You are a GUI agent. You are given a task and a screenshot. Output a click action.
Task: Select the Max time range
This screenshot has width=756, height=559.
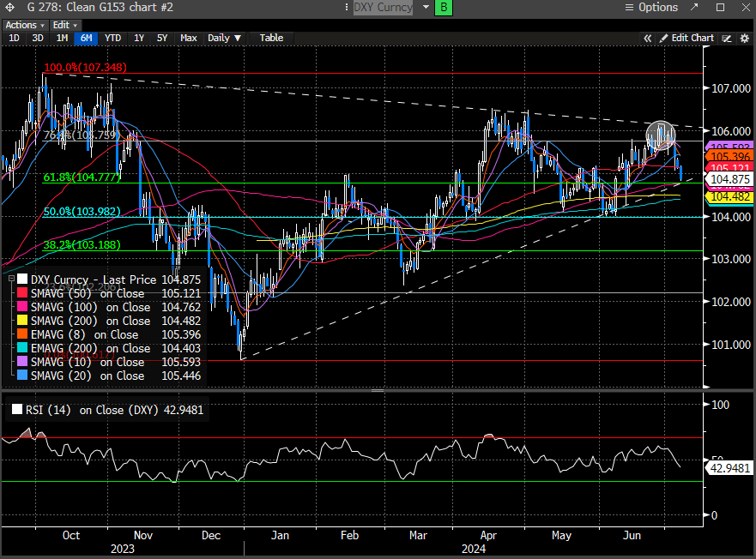pos(189,38)
